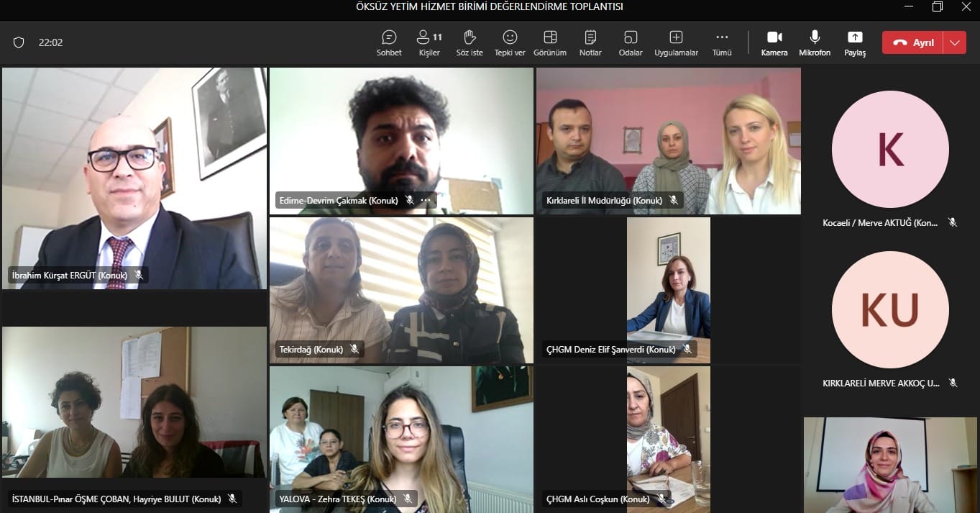980x513 pixels.
Task: Select YALOVA - Zehra TEKEŞ video tile
Action: 401,439
